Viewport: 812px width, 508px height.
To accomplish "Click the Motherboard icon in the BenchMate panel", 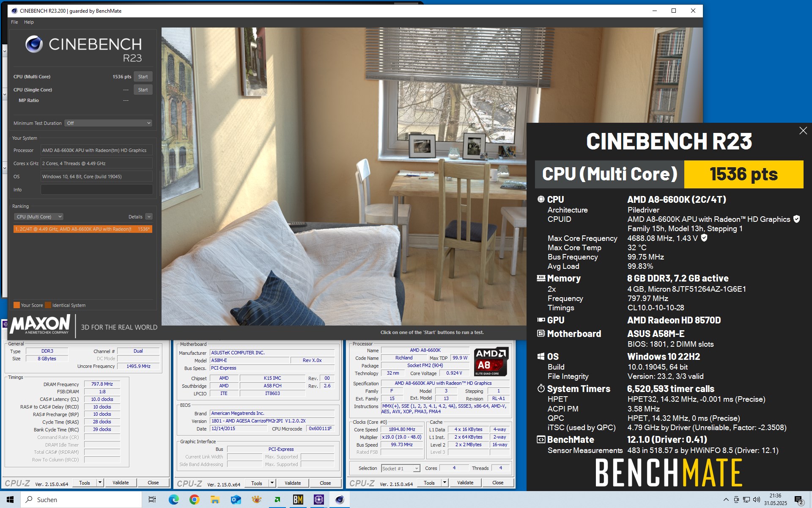I will point(541,334).
